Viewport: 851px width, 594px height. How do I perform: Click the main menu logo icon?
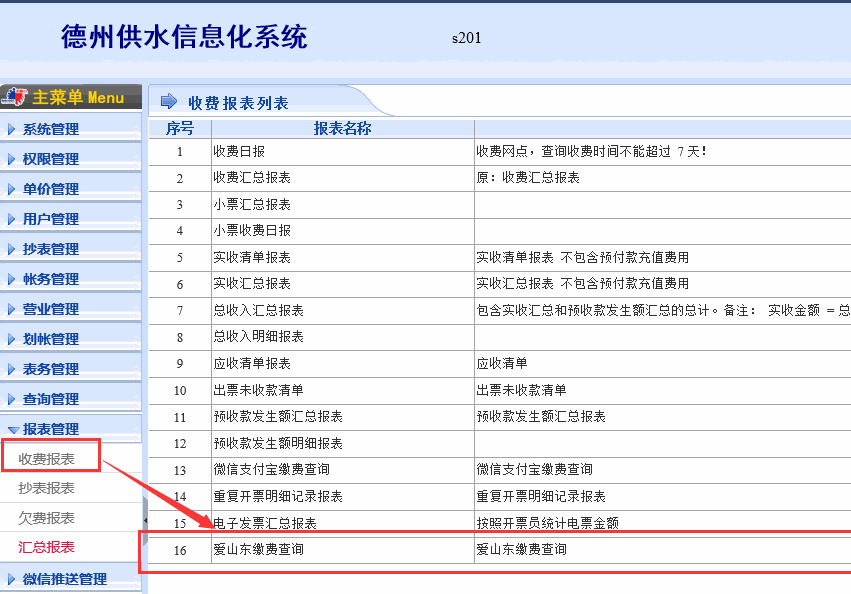(x=15, y=97)
